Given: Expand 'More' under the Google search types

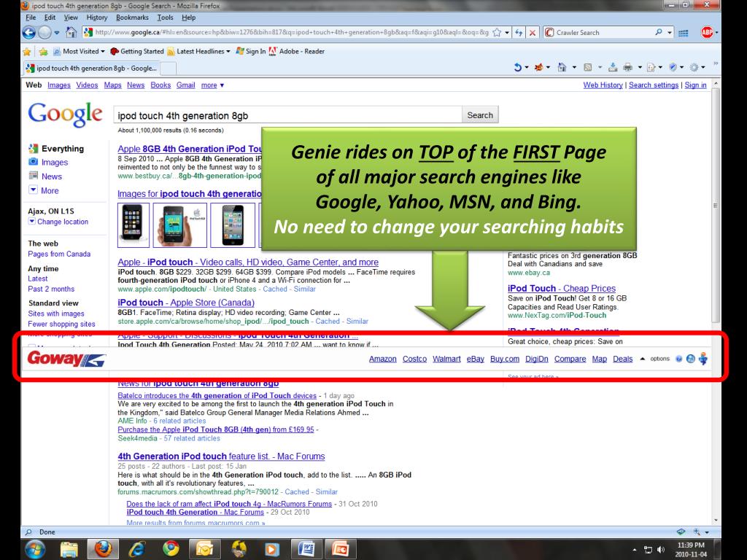Looking at the screenshot, I should 44,190.
